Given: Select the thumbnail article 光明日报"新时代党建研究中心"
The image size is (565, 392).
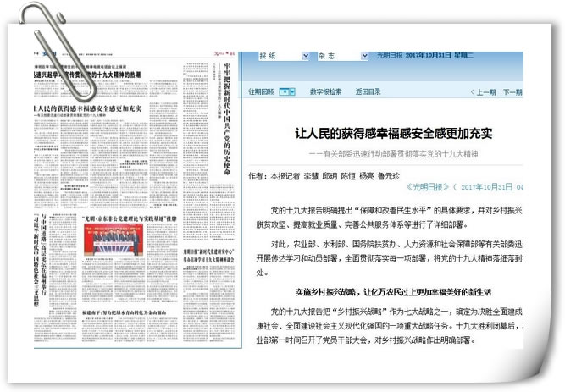Looking at the screenshot, I should tap(208, 256).
